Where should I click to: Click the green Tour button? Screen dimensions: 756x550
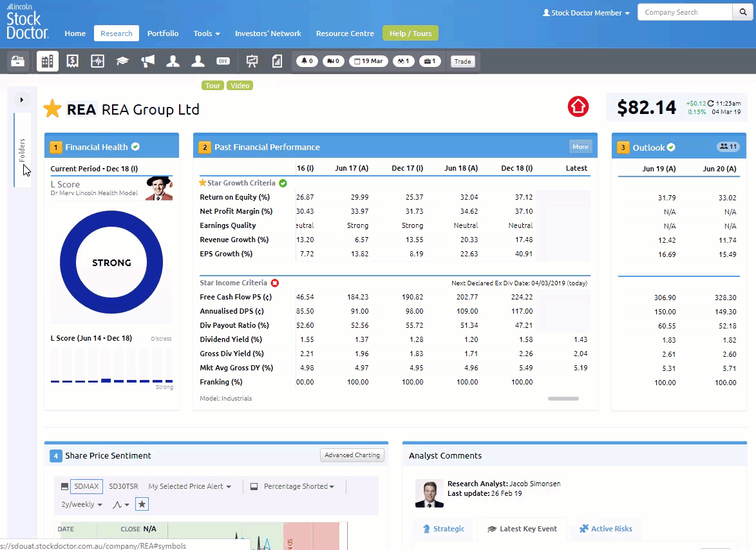click(213, 85)
